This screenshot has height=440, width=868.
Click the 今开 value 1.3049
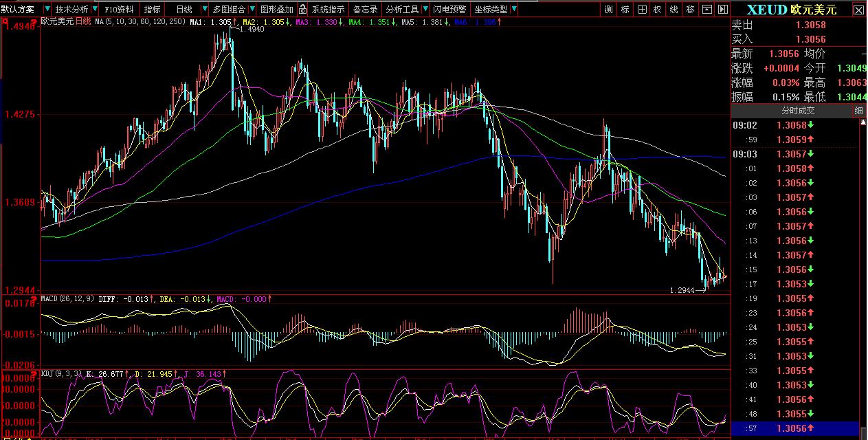click(852, 68)
